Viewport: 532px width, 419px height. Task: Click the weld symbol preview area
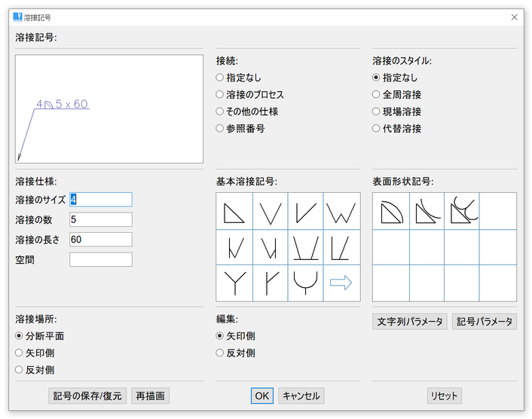(109, 109)
